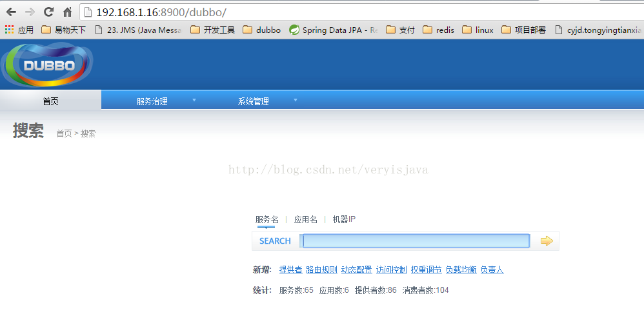Expand the 系统管理 dropdown arrow
This screenshot has width=644, height=325.
coord(296,100)
